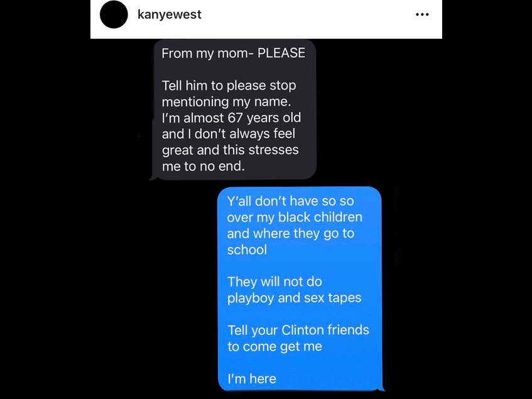Click 'They will not do' text line

coord(274,282)
